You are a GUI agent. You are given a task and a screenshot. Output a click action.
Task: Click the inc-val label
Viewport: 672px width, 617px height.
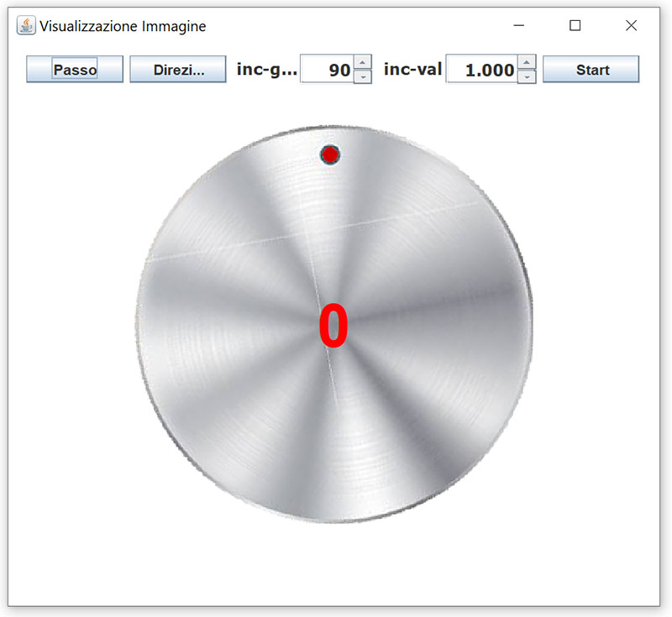tap(412, 69)
